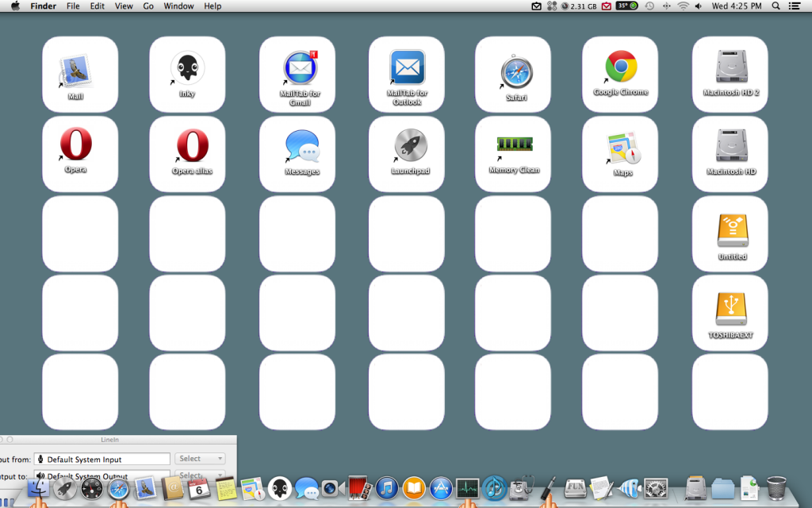Launch Inky from the desktop
The image size is (812, 508).
187,68
